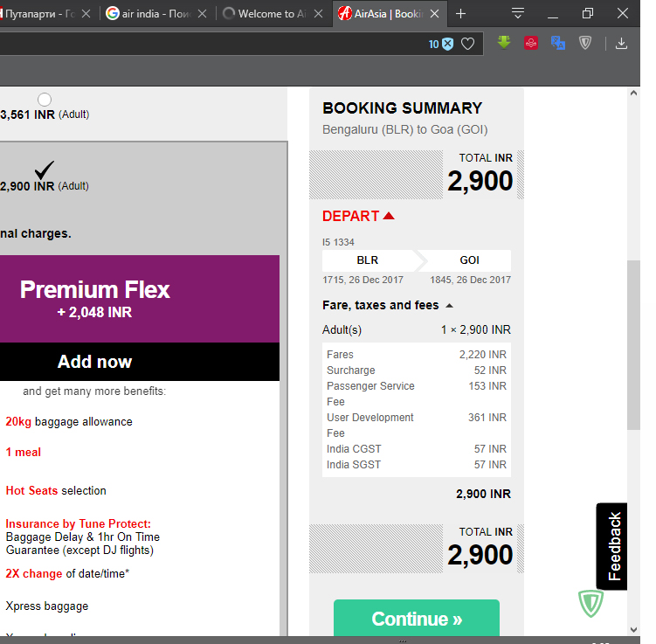Open a new browser tab
The height and width of the screenshot is (644, 656).
click(x=461, y=13)
